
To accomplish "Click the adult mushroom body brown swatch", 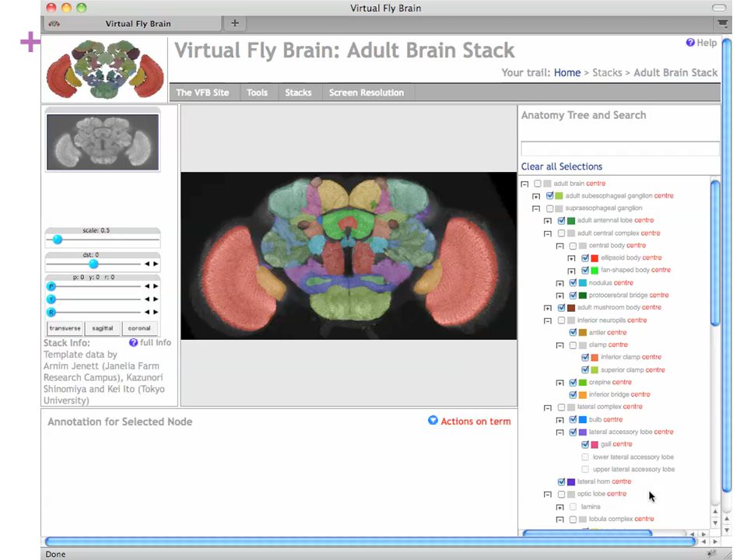I will (x=571, y=308).
